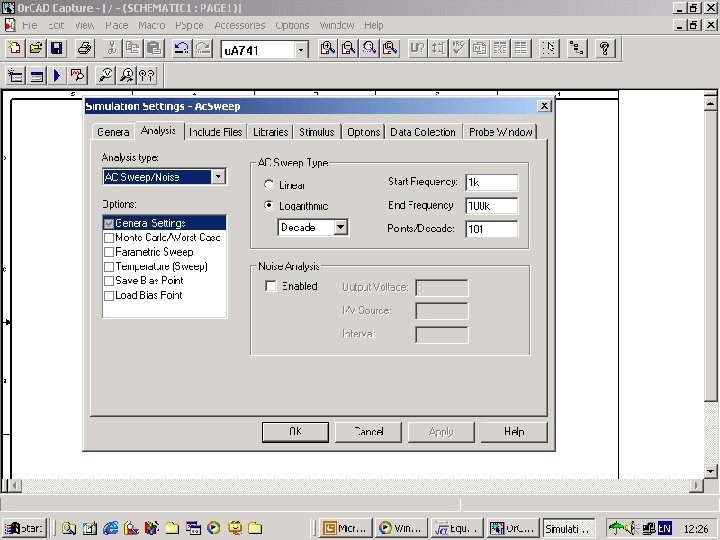
Task: Open Edit Simulation Settings icon
Action: pos(36,75)
